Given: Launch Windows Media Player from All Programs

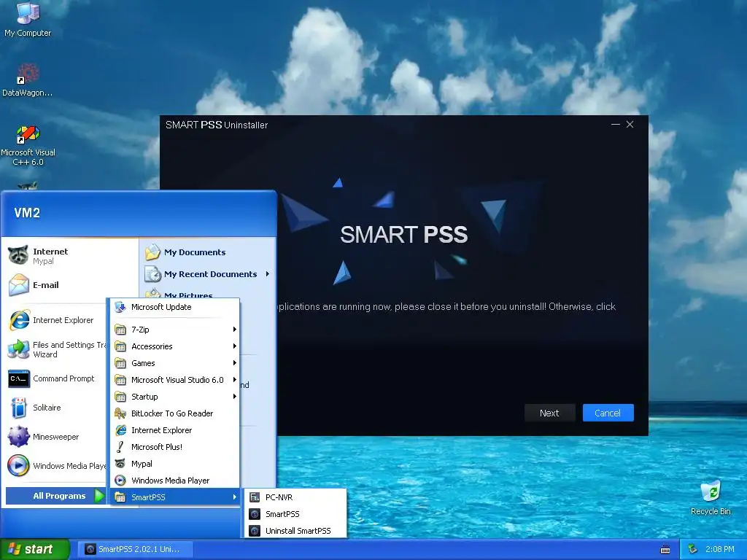Looking at the screenshot, I should click(175, 481).
